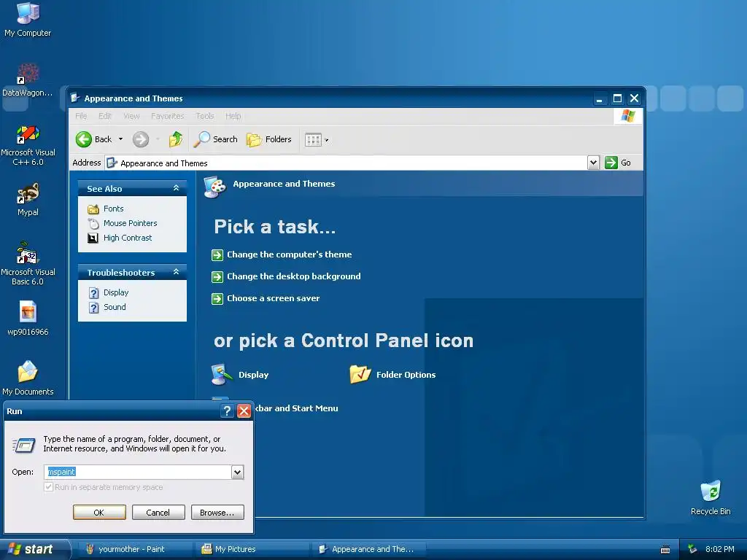The width and height of the screenshot is (747, 560).
Task: Click Change the computer's theme task
Action: 289,254
